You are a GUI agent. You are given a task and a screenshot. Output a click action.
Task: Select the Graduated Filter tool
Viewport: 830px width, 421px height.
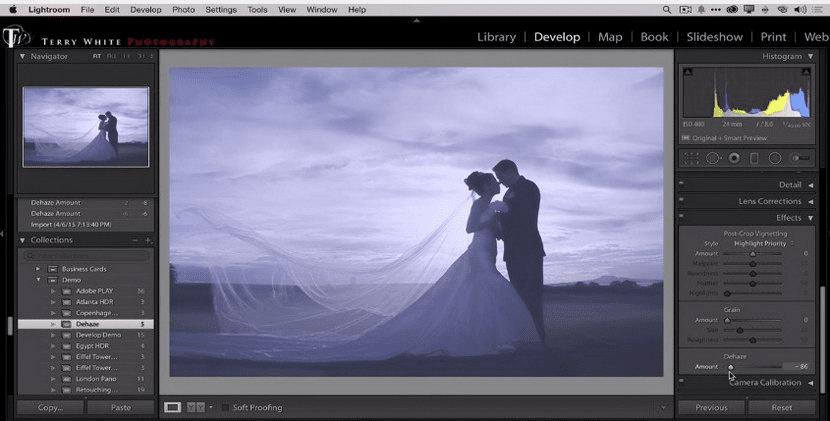pyautogui.click(x=754, y=158)
